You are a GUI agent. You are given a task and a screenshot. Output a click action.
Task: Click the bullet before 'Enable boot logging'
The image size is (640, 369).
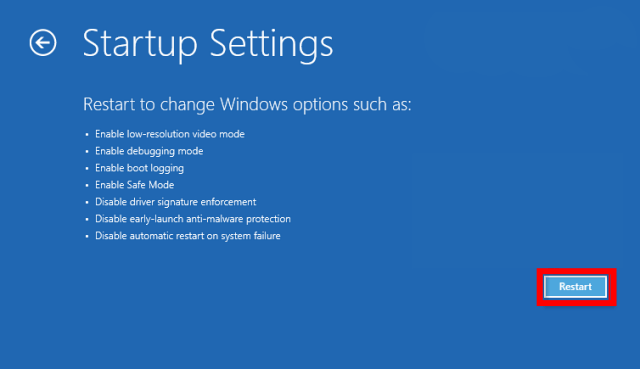click(x=87, y=168)
